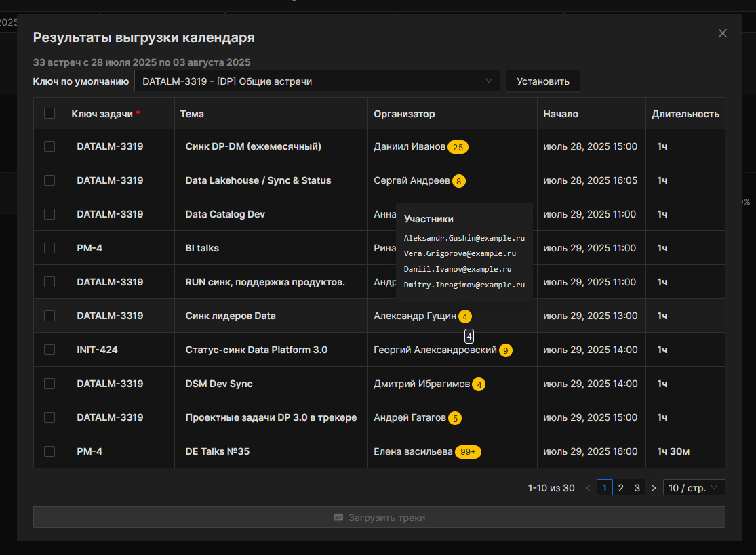Select the DSM Dev Sync row checkbox
Image resolution: width=756 pixels, height=555 pixels.
click(x=49, y=384)
